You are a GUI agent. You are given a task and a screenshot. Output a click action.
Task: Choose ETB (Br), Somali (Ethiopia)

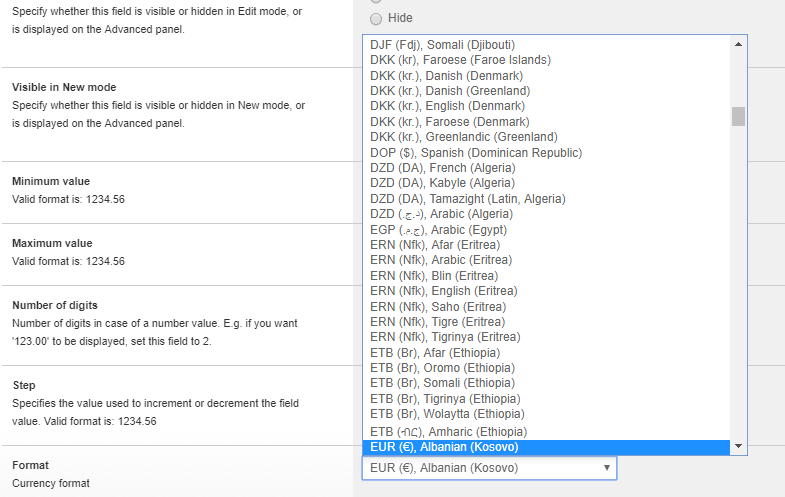(546, 383)
